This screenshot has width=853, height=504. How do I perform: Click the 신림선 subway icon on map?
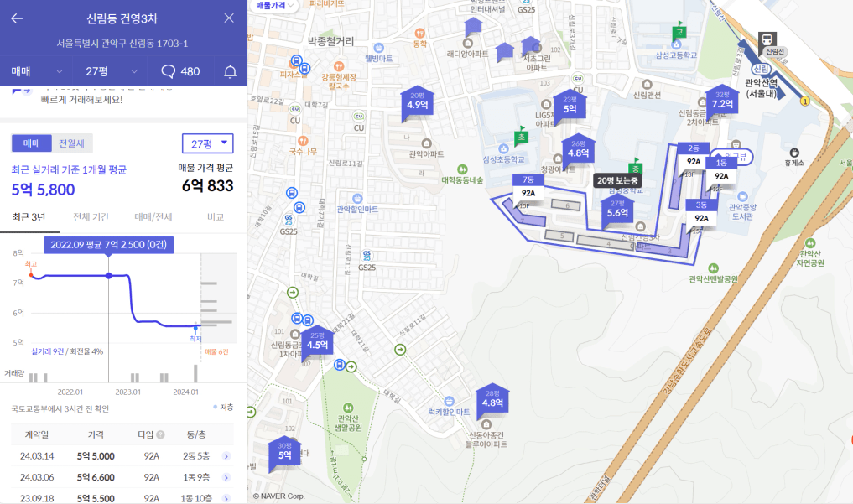tap(767, 39)
